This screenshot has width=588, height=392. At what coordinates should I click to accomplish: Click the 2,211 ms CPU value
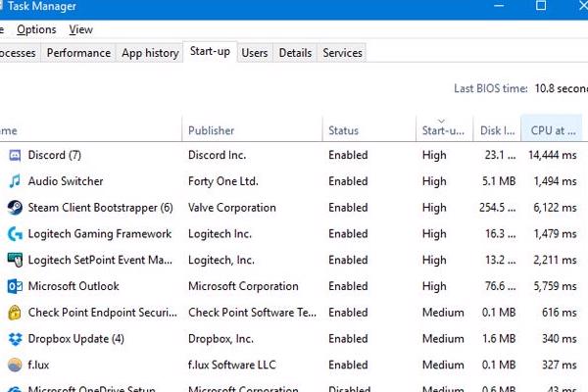[555, 260]
